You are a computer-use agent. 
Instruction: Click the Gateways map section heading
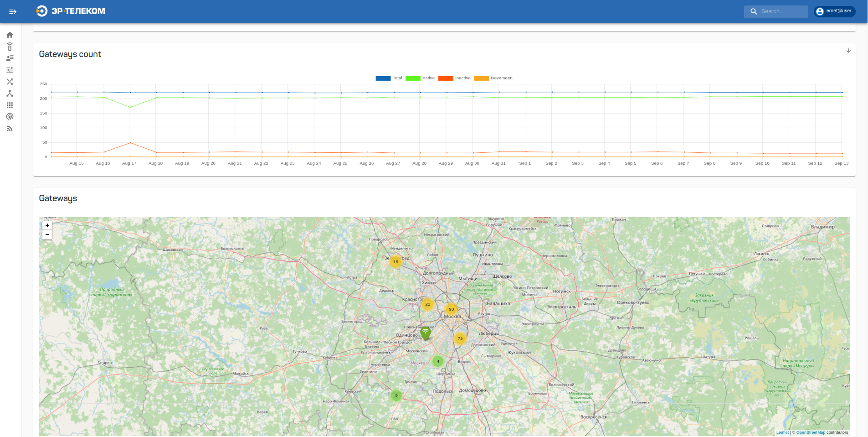point(58,198)
